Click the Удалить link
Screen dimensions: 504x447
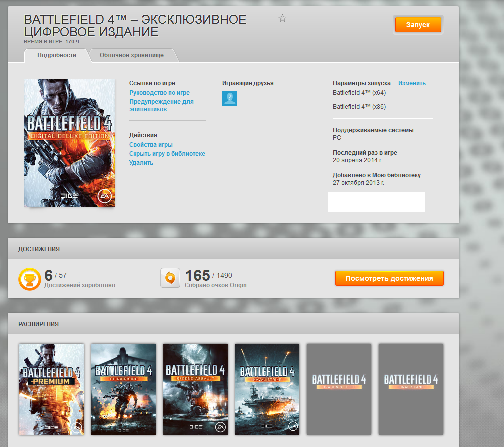coord(141,163)
